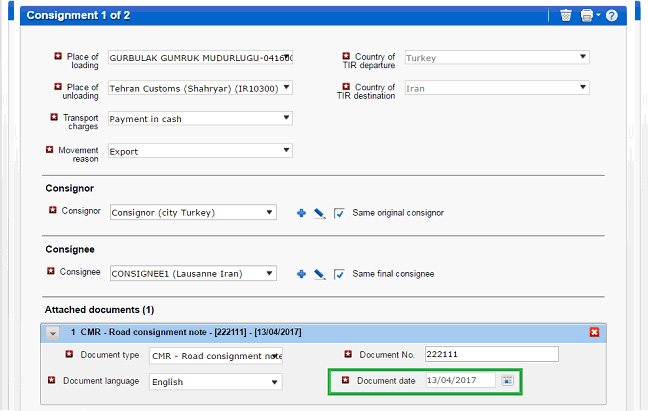Add new consignor with plus icon
The image size is (649, 411).
coord(301,213)
